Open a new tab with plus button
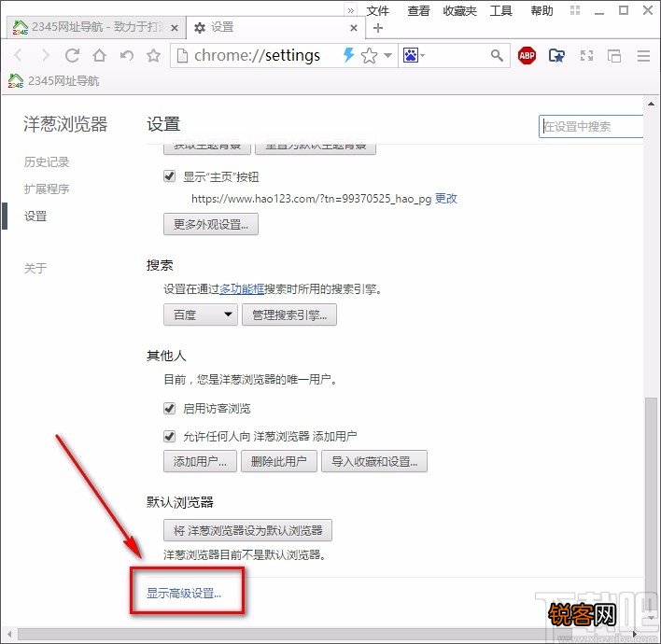The width and height of the screenshot is (661, 644). pyautogui.click(x=378, y=28)
